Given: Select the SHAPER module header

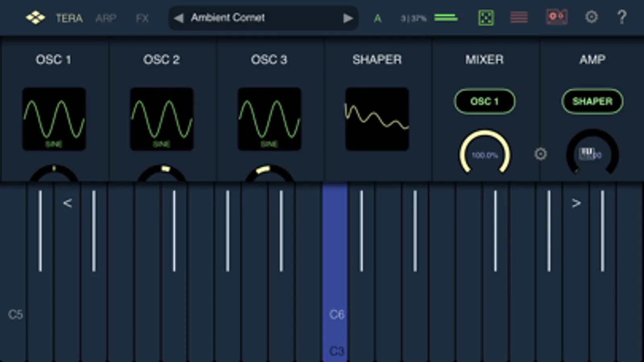Looking at the screenshot, I should pyautogui.click(x=377, y=60).
